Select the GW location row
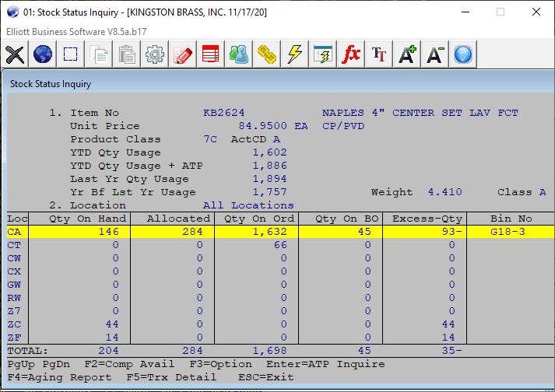This screenshot has width=555, height=392. click(x=281, y=285)
